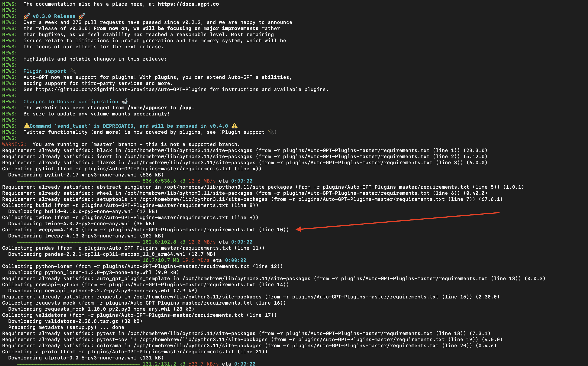Click the pylint download progress bar
The width and height of the screenshot is (588, 366).
tap(78, 181)
